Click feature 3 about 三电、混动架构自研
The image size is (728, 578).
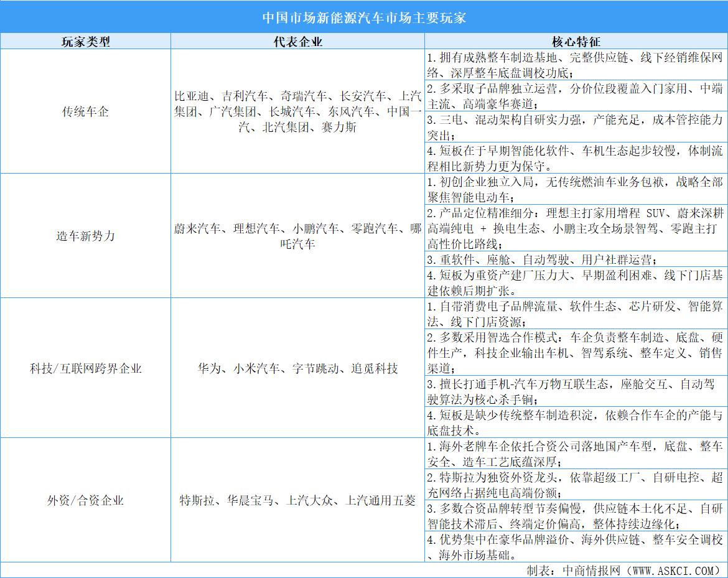click(x=576, y=127)
